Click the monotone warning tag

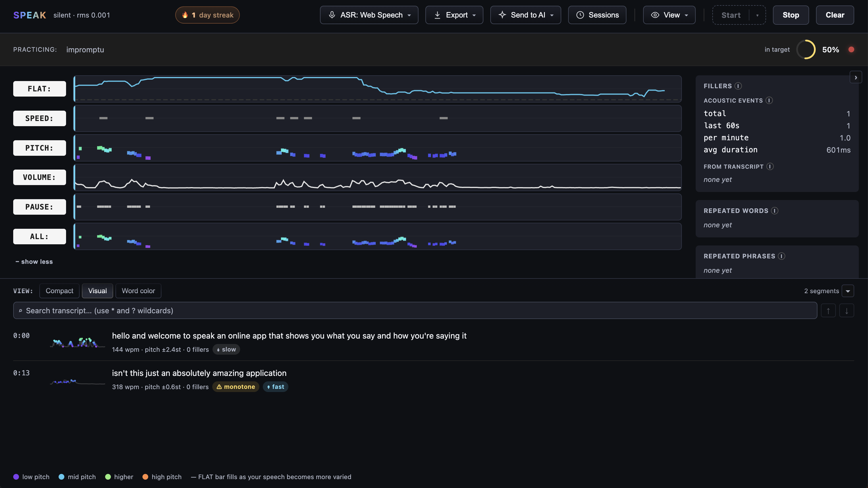(236, 387)
